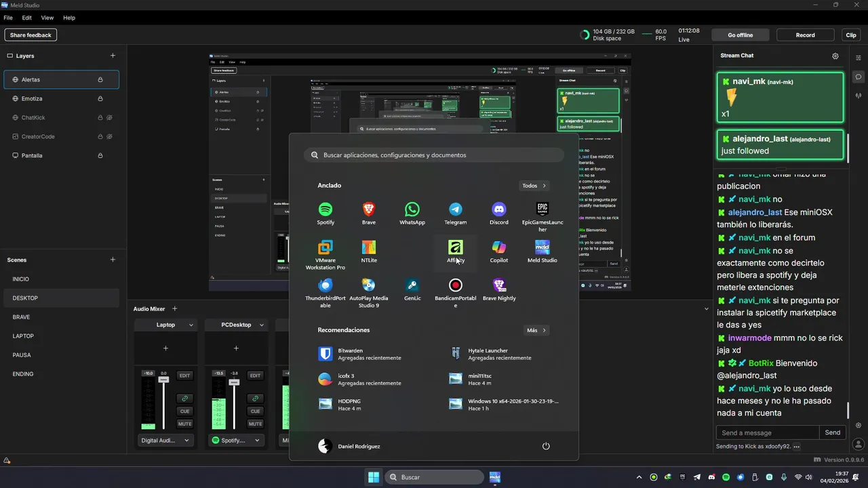
Task: Open Spotify audio source dropdown
Action: click(237, 441)
